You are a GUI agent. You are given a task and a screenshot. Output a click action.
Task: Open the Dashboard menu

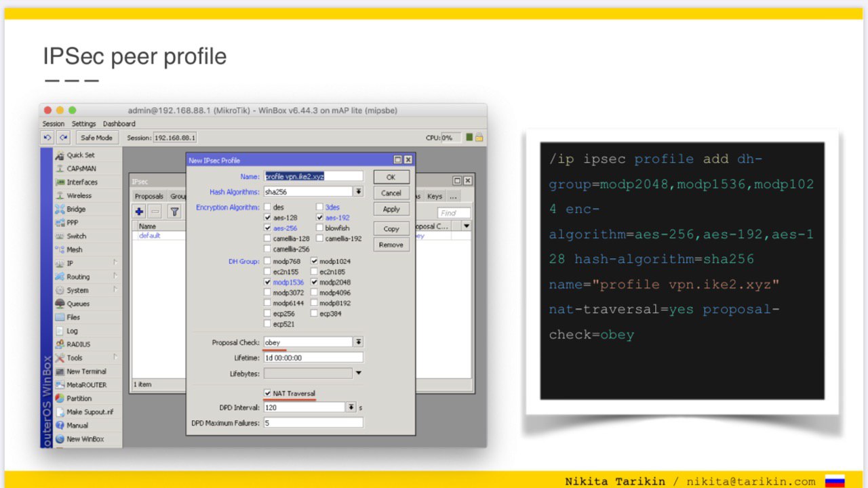[x=119, y=124]
